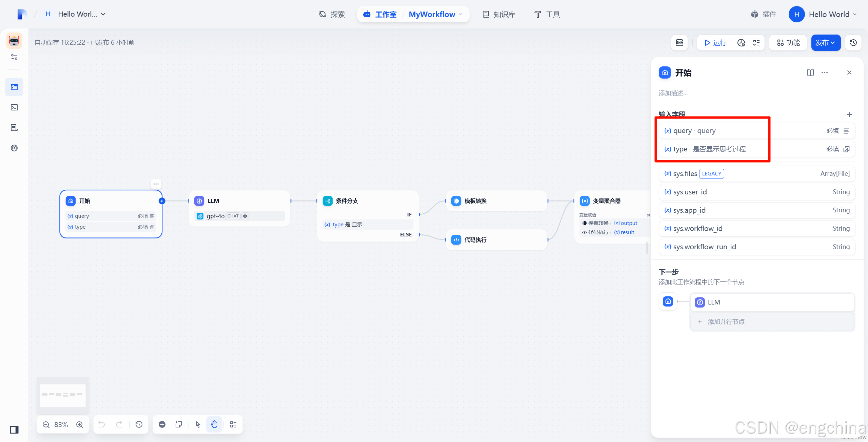
Task: Open the 探索 explore tab
Action: click(x=332, y=14)
